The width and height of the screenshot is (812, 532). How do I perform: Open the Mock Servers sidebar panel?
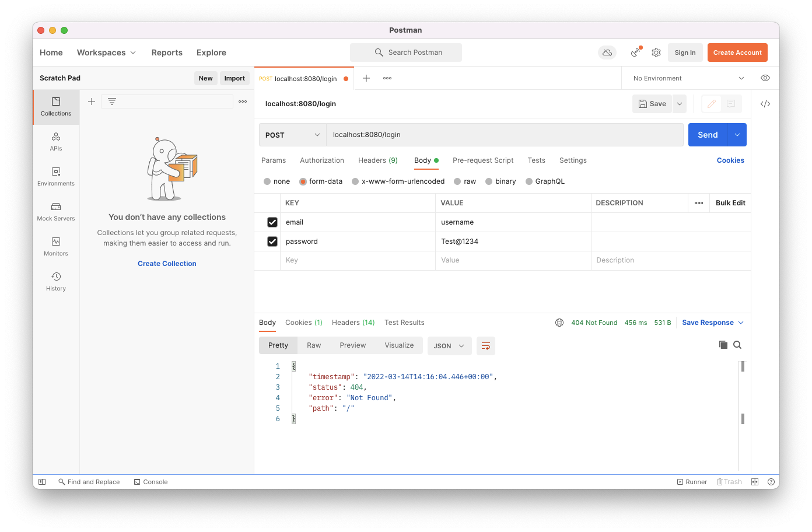pyautogui.click(x=56, y=212)
